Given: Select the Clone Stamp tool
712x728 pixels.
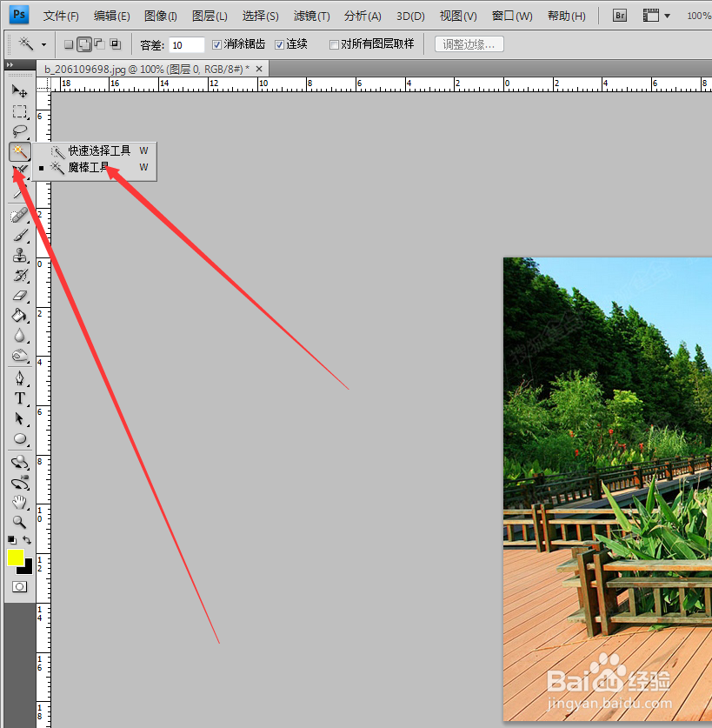Looking at the screenshot, I should pos(20,256).
